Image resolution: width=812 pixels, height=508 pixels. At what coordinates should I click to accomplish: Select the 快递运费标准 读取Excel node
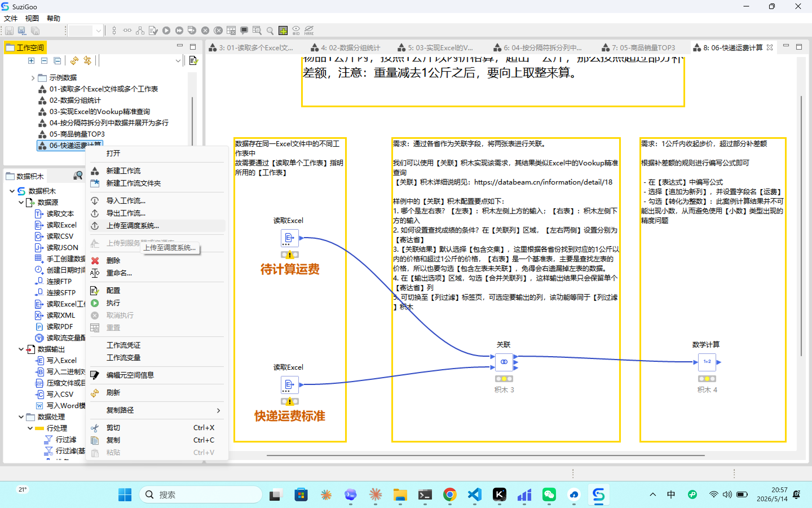pyautogui.click(x=290, y=385)
